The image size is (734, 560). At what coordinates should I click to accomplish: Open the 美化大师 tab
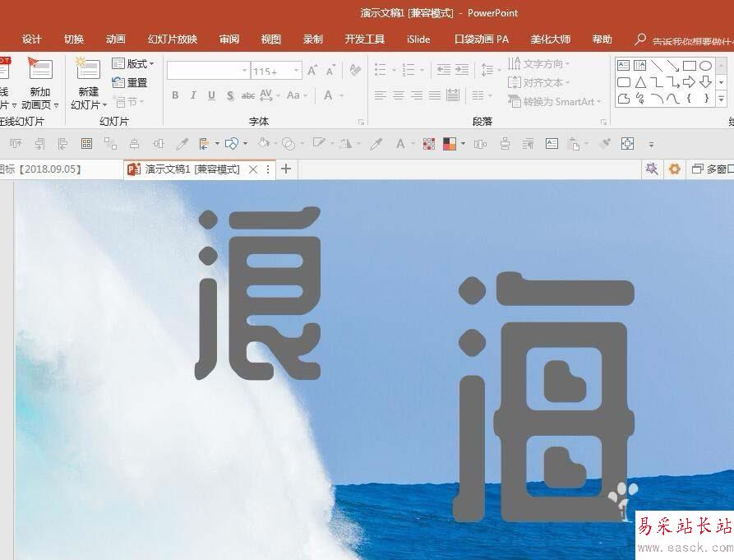550,39
